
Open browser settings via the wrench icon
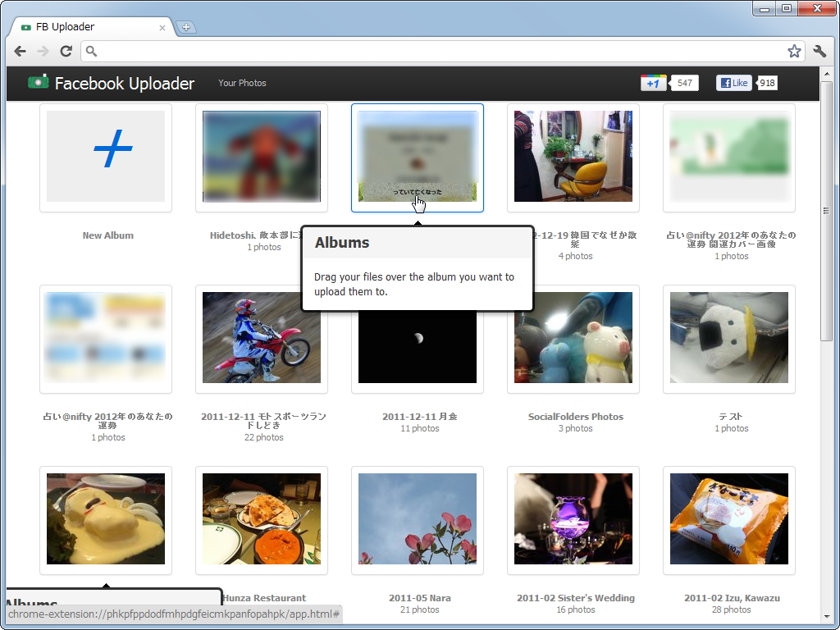[x=819, y=51]
